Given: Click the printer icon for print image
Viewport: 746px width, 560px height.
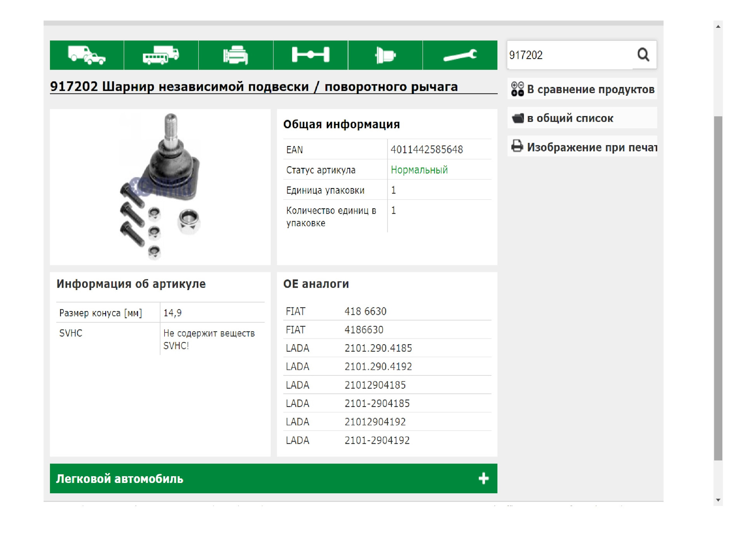Looking at the screenshot, I should (517, 147).
